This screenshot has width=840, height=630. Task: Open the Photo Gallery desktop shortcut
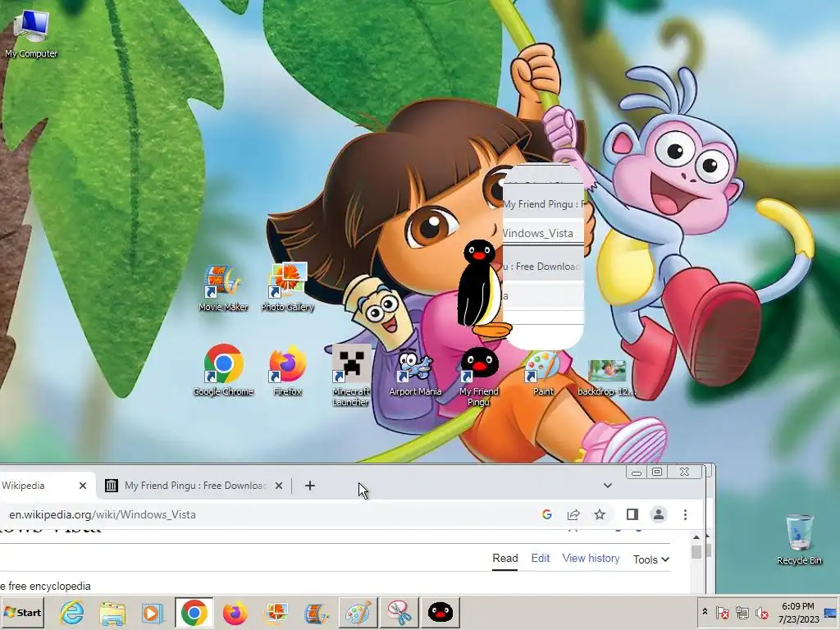pyautogui.click(x=287, y=287)
